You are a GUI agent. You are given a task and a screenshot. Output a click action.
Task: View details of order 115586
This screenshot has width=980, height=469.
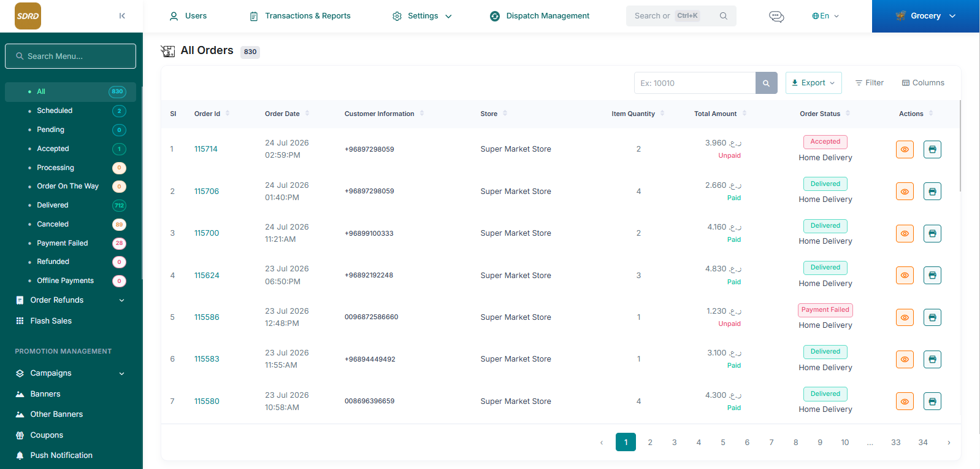(x=905, y=317)
